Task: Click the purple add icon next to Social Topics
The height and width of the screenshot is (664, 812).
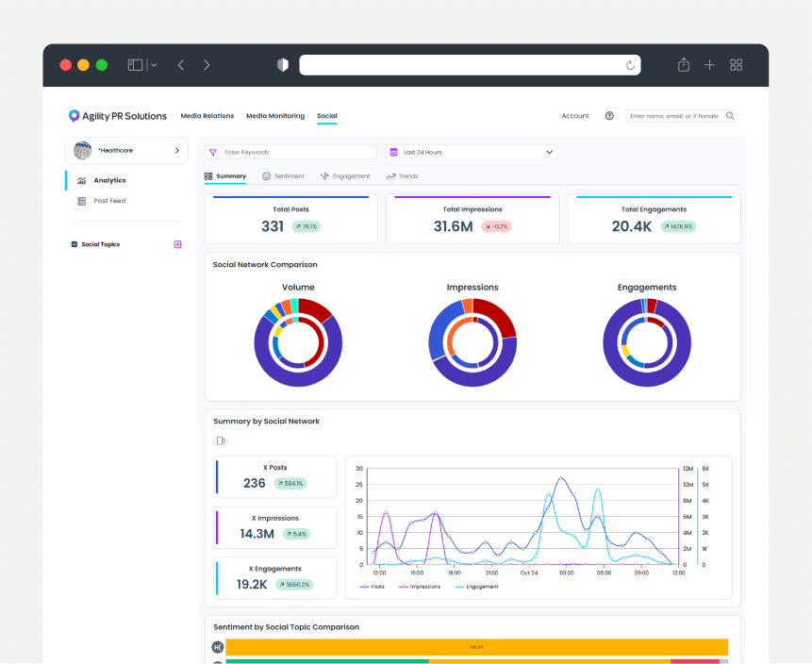Action: click(x=177, y=244)
